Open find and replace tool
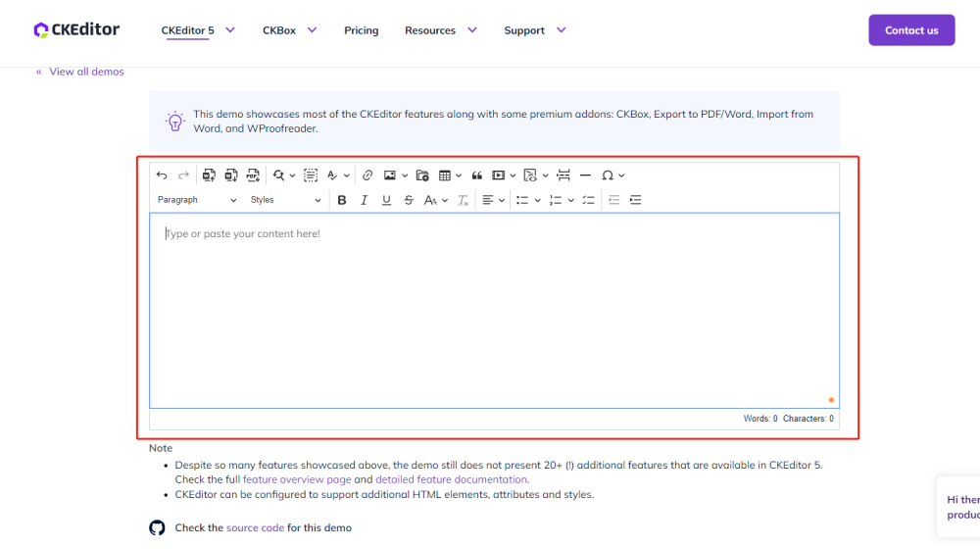Viewport: 980px width, 549px height. pyautogui.click(x=278, y=175)
